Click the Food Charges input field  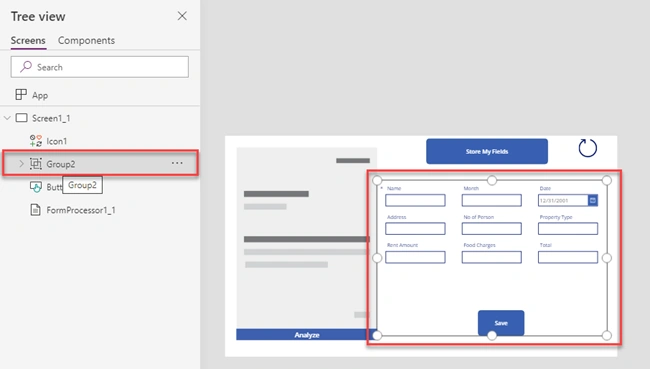(x=491, y=257)
